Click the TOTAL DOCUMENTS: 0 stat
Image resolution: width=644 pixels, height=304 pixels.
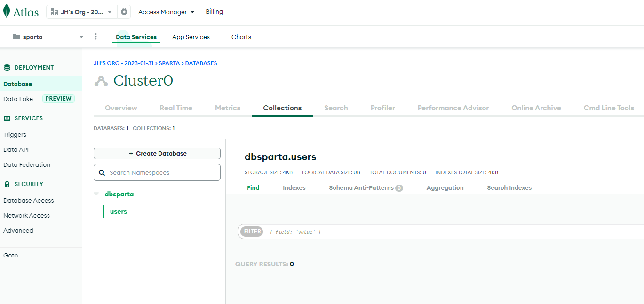398,172
